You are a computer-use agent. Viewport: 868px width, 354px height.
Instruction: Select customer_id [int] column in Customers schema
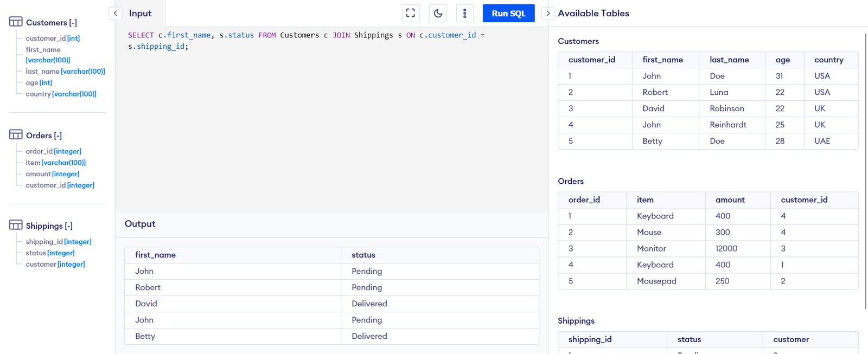53,38
